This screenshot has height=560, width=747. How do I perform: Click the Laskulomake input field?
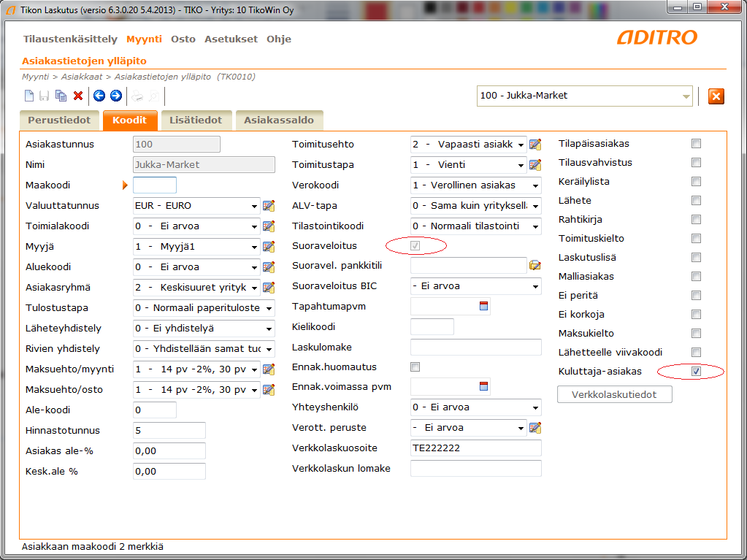click(x=476, y=347)
